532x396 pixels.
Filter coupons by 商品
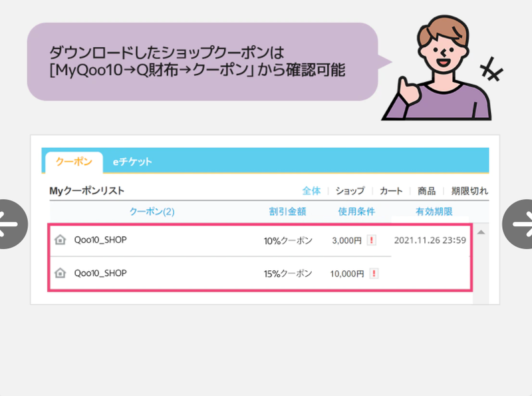(x=427, y=190)
